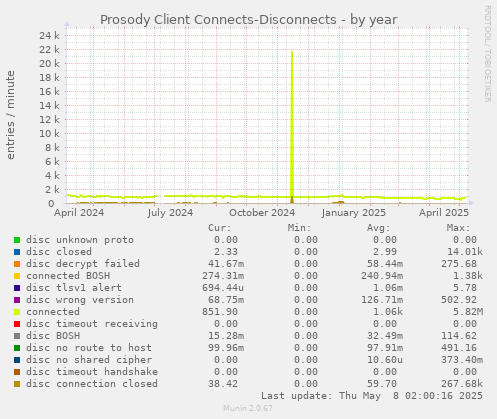Click the 'Last update' timestamp line
This screenshot has width=497, height=419.
372,396
